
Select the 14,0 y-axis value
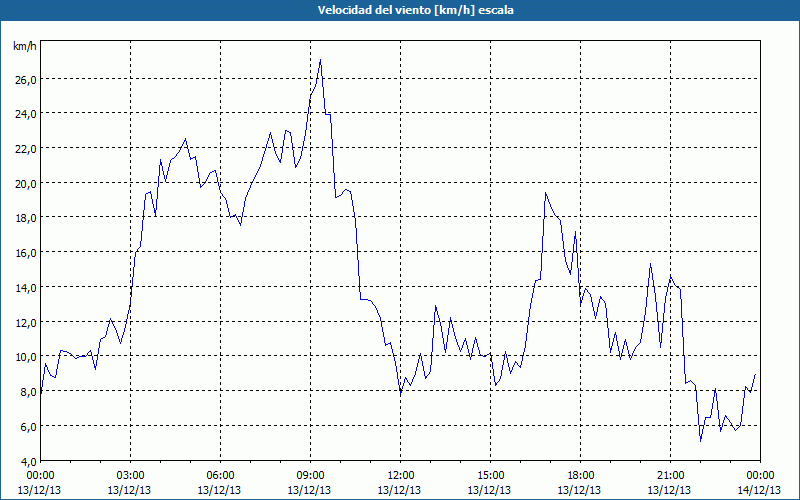[26, 288]
